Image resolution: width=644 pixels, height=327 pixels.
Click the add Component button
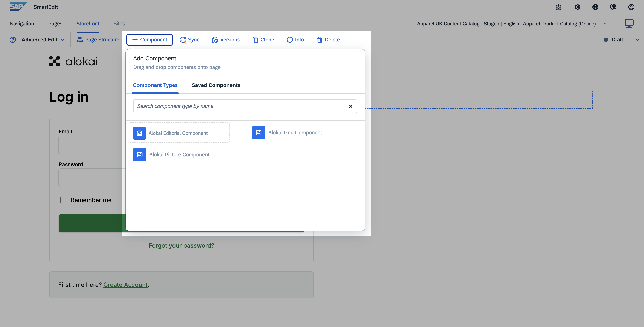tap(149, 40)
